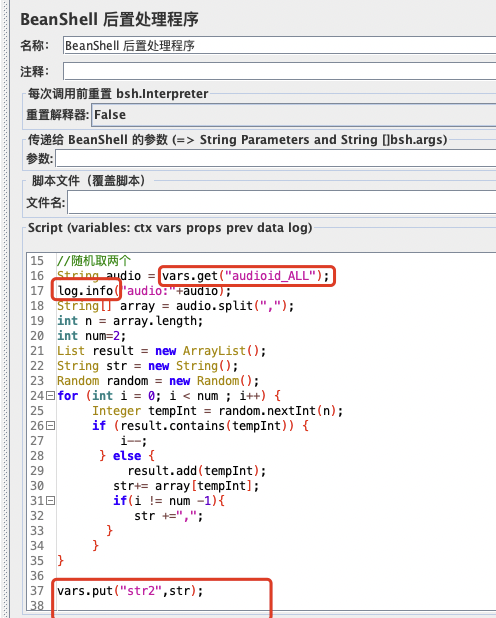This screenshot has height=618, width=496.
Task: Click the 每次调用前重置 bsh.Interpreter label
Action: coord(118,93)
